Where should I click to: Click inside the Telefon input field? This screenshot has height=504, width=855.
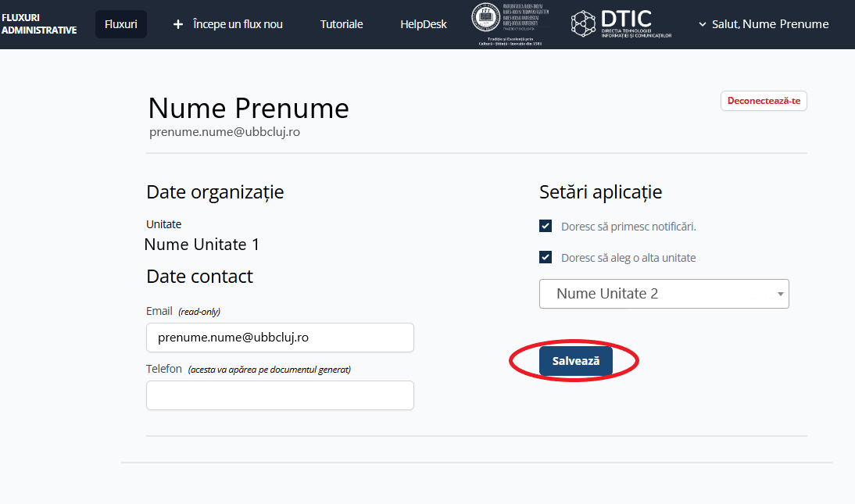pos(280,395)
